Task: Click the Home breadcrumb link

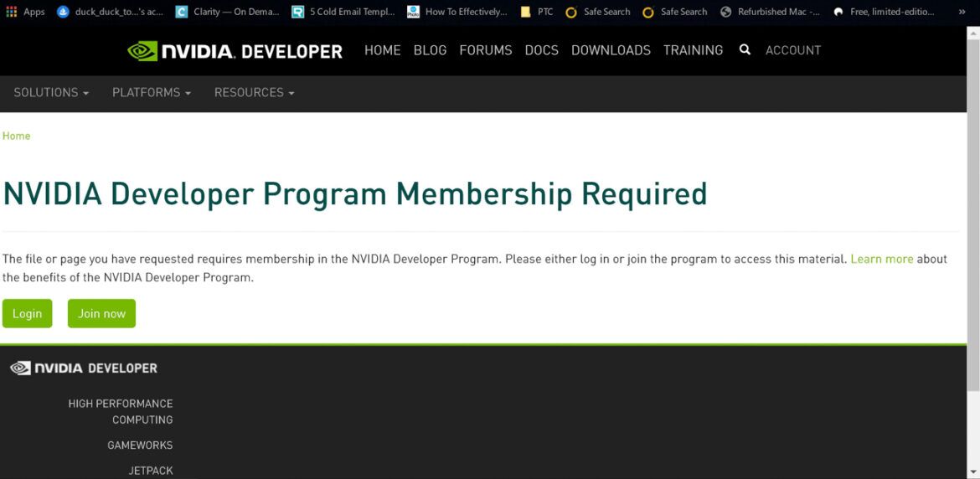Action: click(16, 136)
